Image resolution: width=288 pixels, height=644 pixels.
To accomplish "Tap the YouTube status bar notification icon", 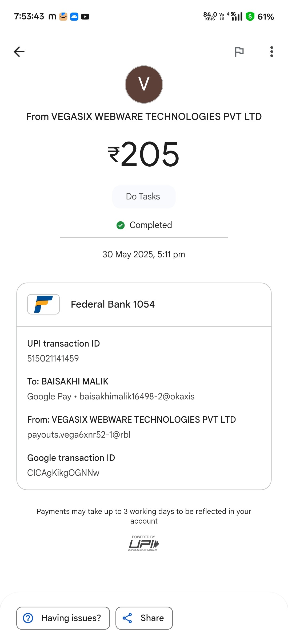I will click(85, 17).
